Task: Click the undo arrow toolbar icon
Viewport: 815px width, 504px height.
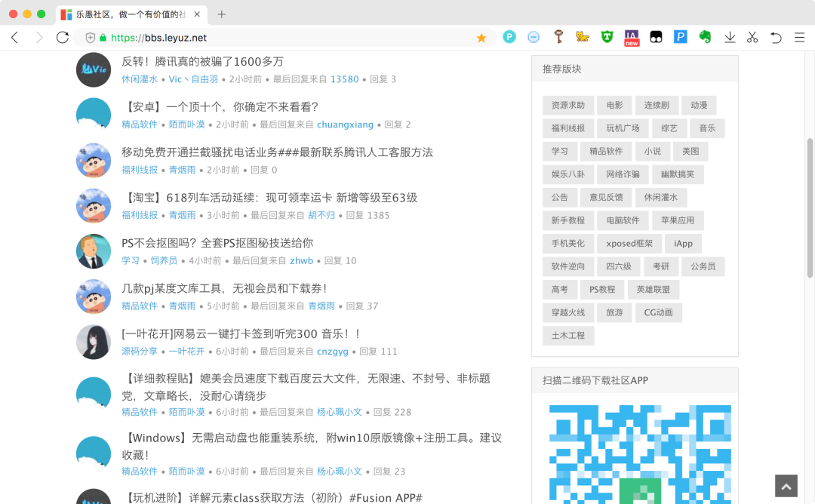Action: click(776, 37)
